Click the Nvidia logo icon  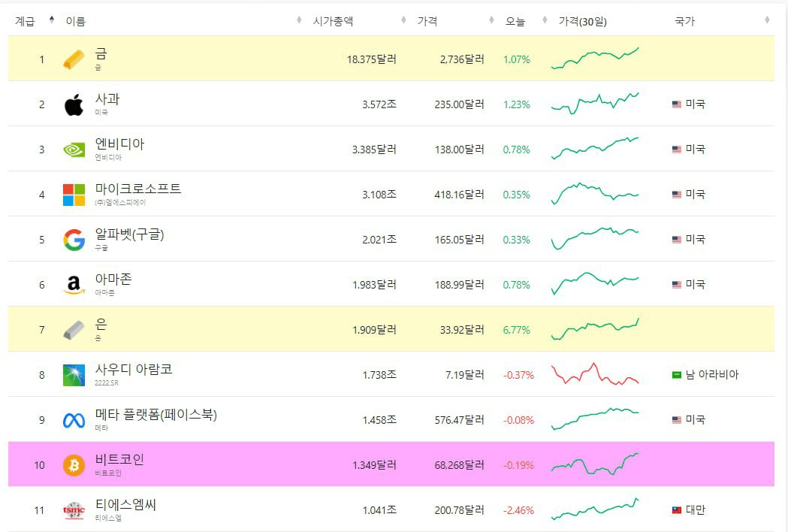click(74, 150)
